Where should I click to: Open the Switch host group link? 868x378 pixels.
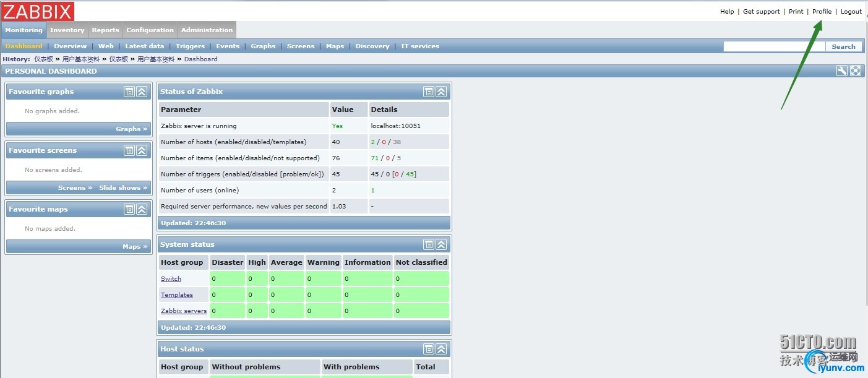(171, 279)
